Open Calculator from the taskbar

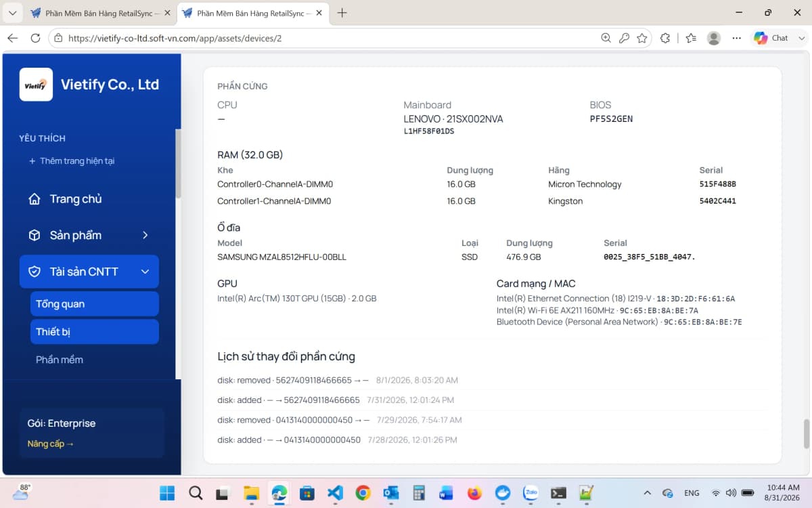(418, 492)
